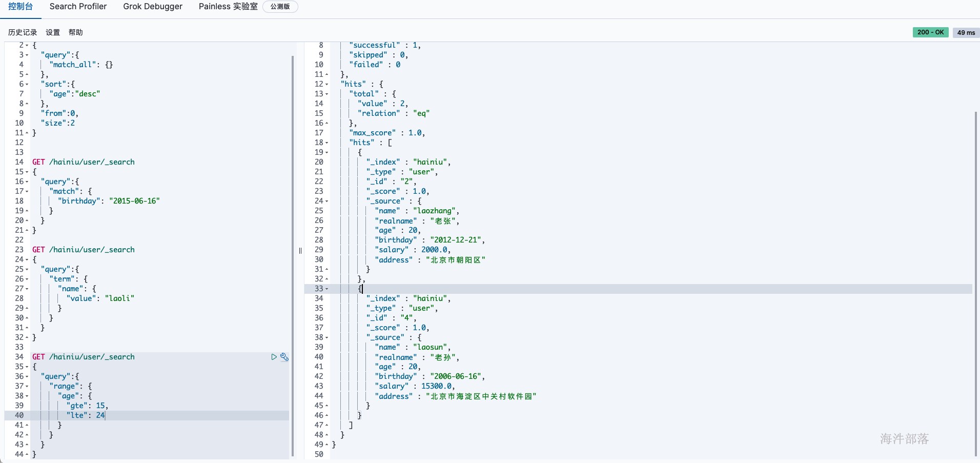Open 历史记录 history panel

23,32
